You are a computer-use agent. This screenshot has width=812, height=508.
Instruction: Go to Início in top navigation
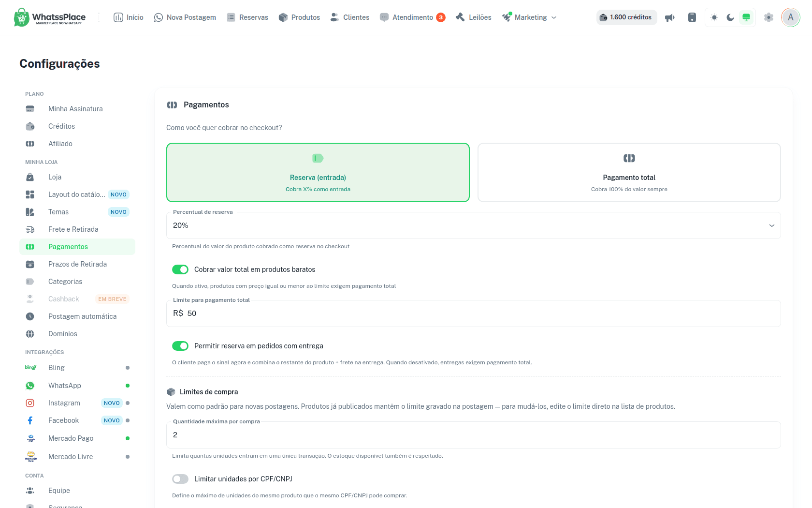point(129,17)
